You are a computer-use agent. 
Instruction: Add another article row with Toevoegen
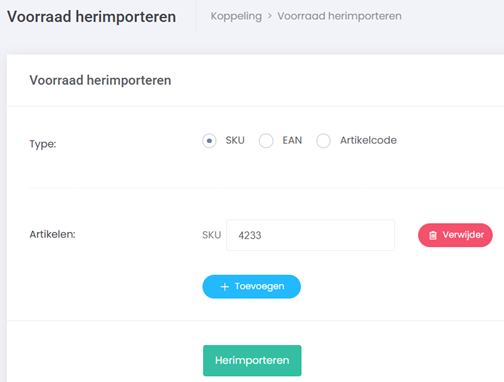click(x=252, y=287)
